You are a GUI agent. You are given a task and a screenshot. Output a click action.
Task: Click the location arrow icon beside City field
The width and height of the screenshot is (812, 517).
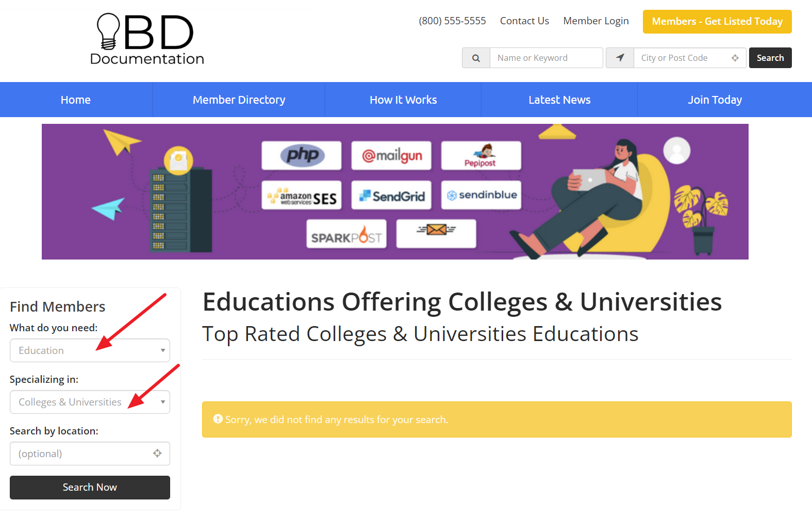pyautogui.click(x=620, y=58)
